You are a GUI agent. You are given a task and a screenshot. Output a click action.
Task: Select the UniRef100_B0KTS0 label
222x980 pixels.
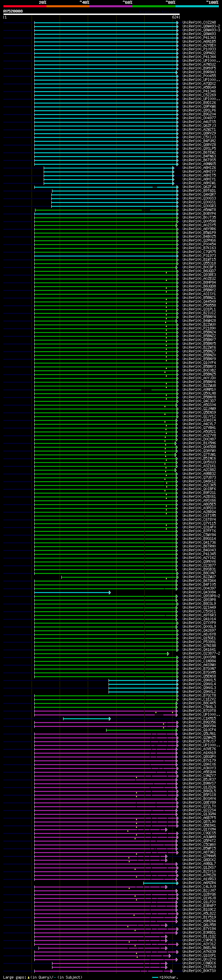[199, 971]
